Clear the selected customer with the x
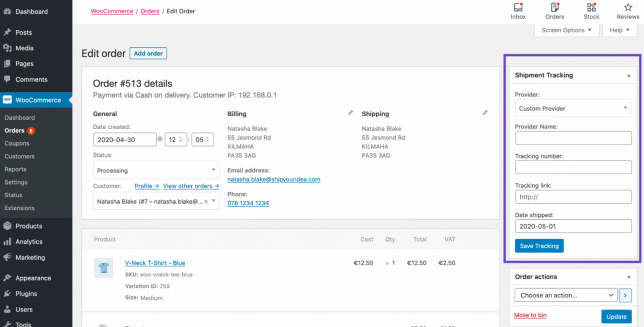644x327 pixels. tap(206, 201)
